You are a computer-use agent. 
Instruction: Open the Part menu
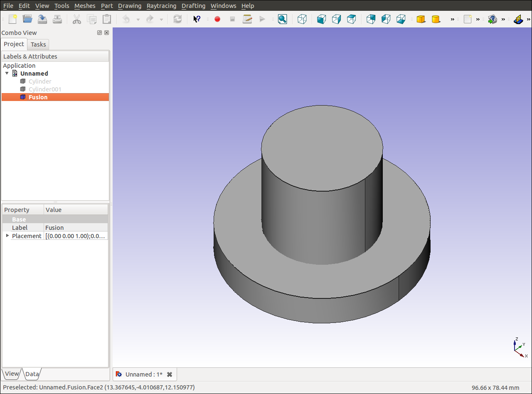pyautogui.click(x=107, y=6)
